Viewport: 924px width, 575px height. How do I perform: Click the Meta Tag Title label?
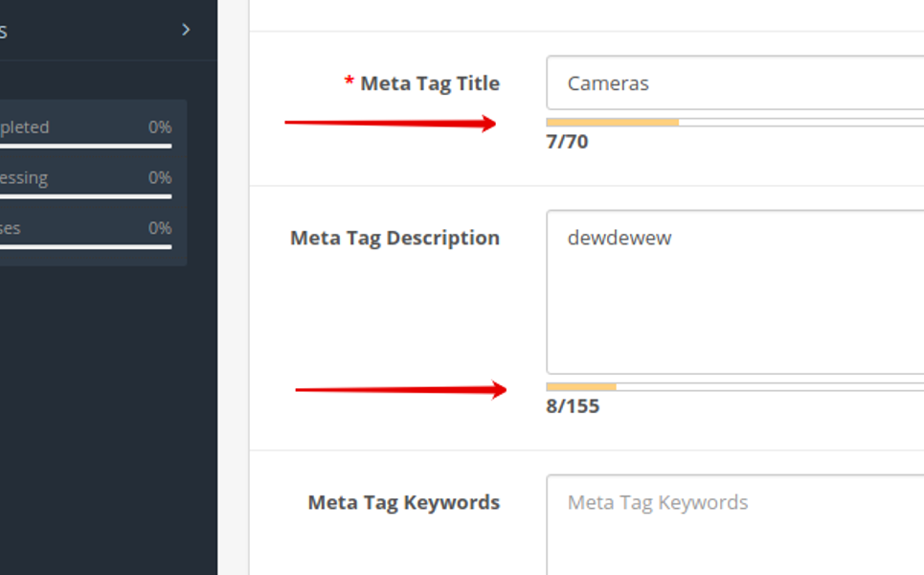tap(430, 83)
